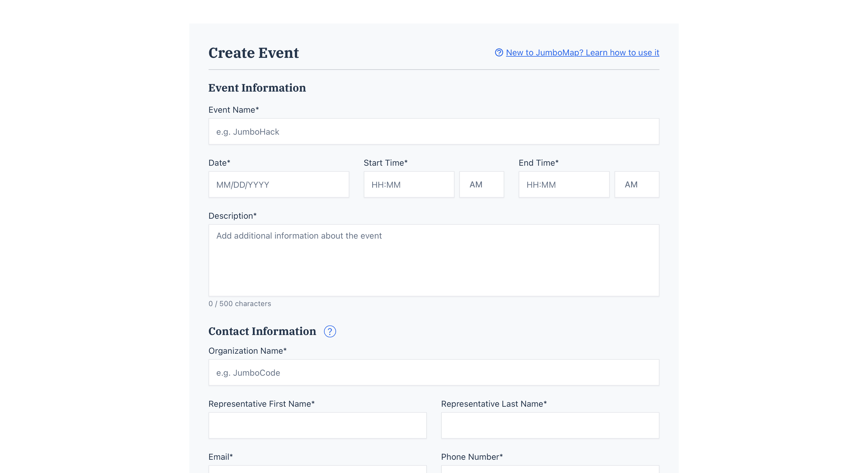Image resolution: width=868 pixels, height=473 pixels.
Task: Click the Organization Name input field
Action: 434,372
